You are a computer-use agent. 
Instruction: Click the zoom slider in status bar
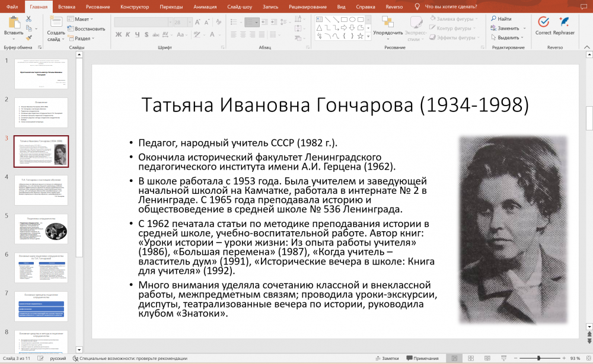pyautogui.click(x=538, y=359)
